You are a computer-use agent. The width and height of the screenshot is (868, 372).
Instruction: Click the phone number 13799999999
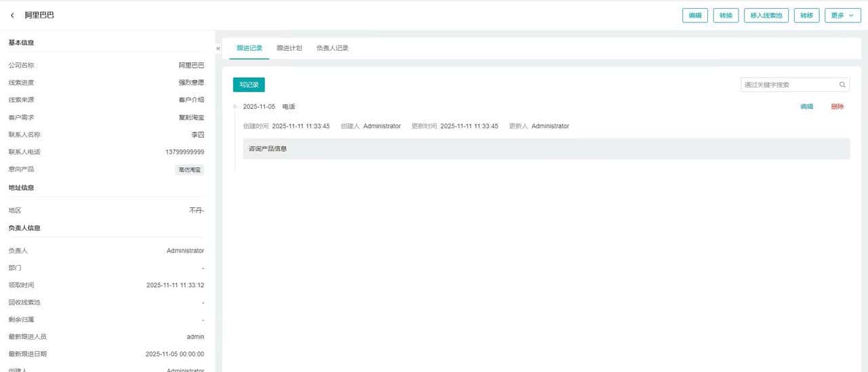tap(184, 152)
